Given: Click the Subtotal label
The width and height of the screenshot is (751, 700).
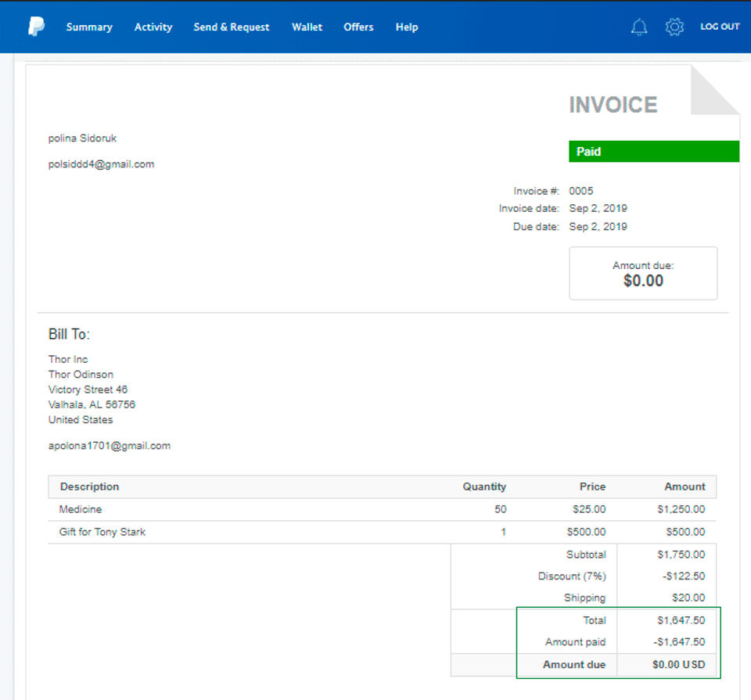Looking at the screenshot, I should coord(586,555).
